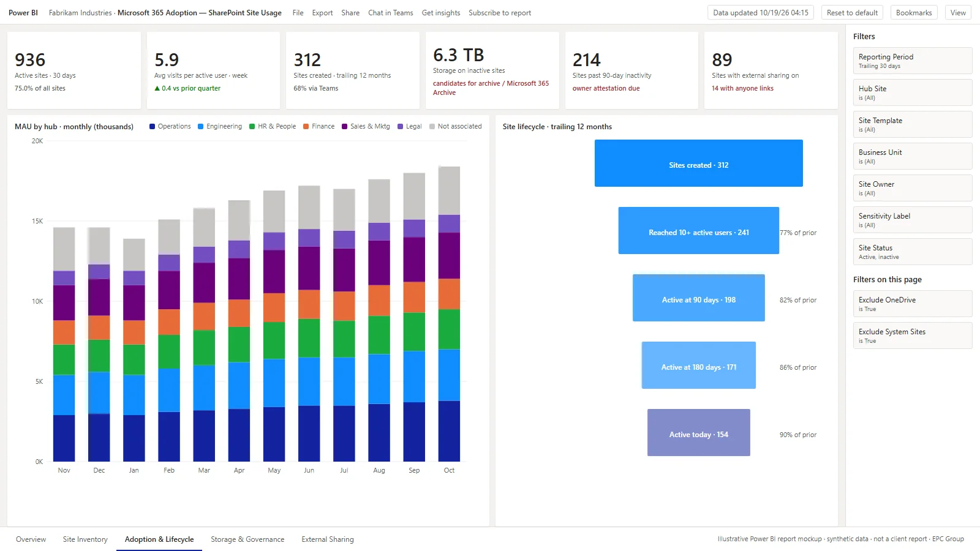Click the Reset to default button
This screenshot has height=551, width=980.
852,13
